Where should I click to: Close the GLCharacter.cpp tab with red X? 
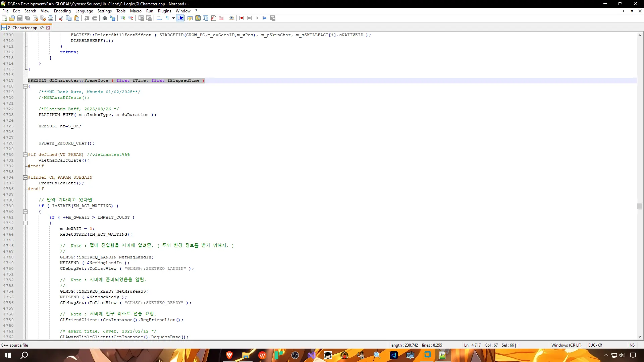48,27
